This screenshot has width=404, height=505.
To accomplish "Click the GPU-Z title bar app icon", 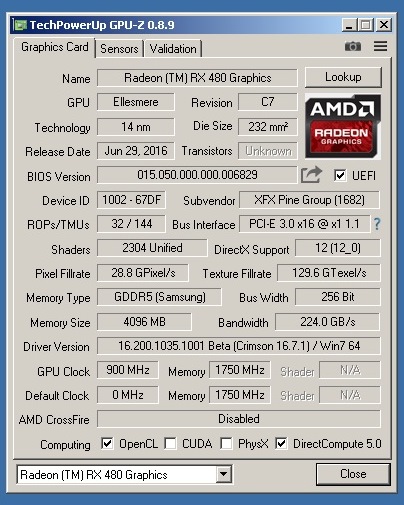I will tap(20, 25).
